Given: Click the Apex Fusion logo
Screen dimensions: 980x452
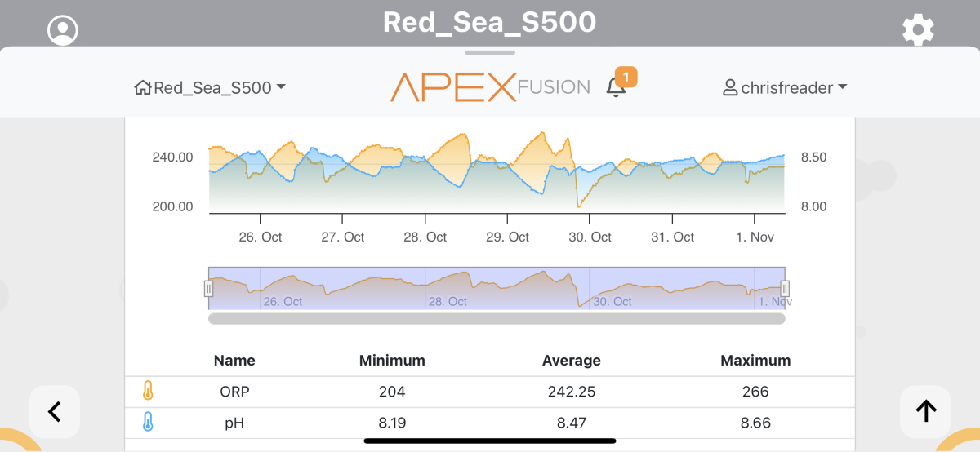Looking at the screenshot, I should pos(490,87).
